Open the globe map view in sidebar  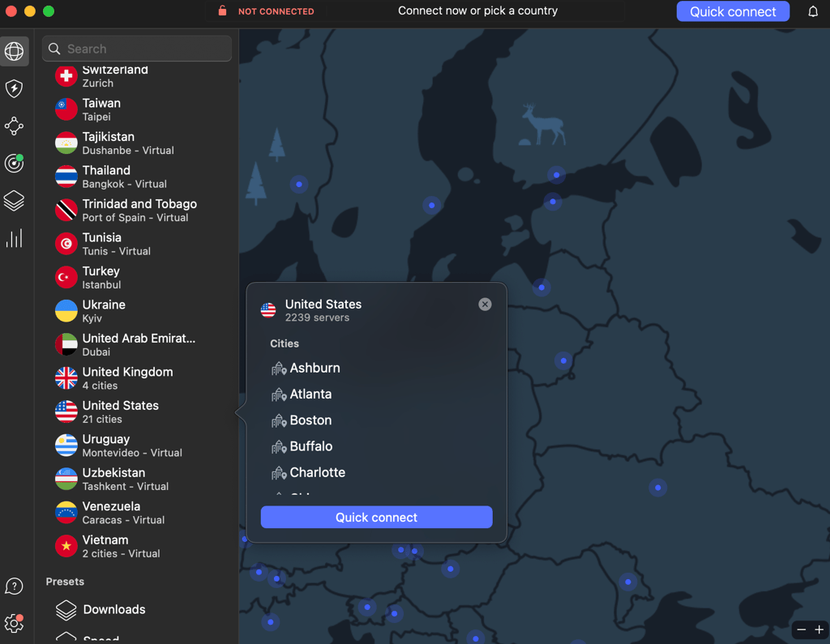click(x=15, y=51)
